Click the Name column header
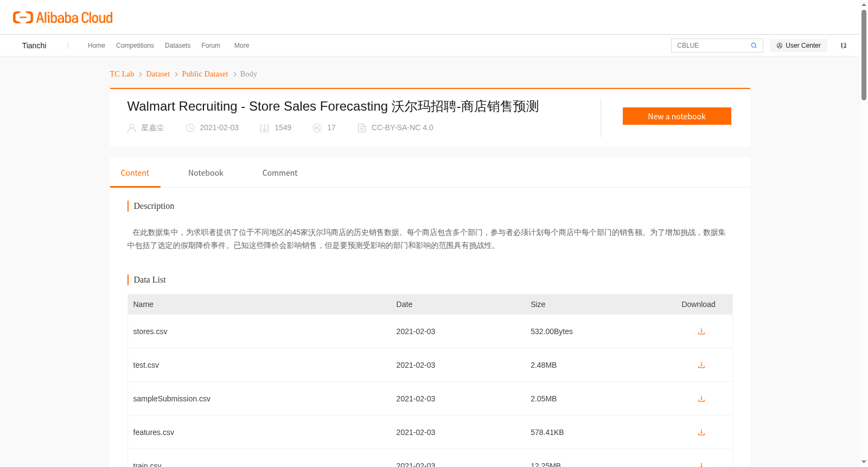Screen dimensions: 868x467 (x=143, y=304)
